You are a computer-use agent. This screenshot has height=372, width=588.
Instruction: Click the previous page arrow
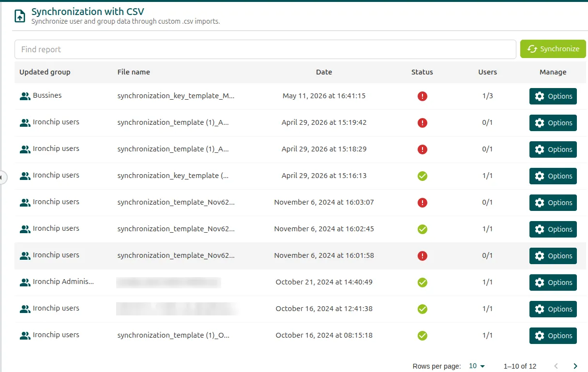tap(556, 366)
